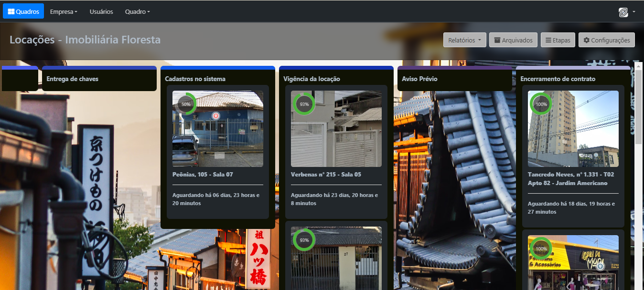Viewport: 644px width, 290px height.
Task: Expand the Empresa dropdown menu
Action: click(x=64, y=11)
